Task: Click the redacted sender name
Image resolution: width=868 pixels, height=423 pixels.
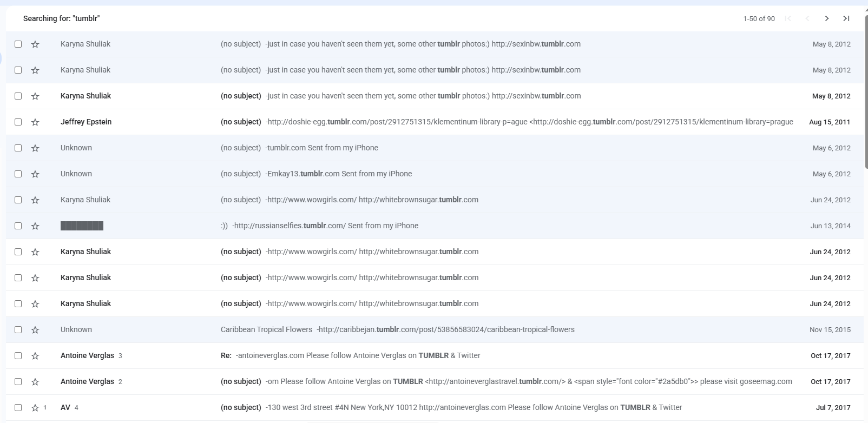Action: [x=82, y=226]
